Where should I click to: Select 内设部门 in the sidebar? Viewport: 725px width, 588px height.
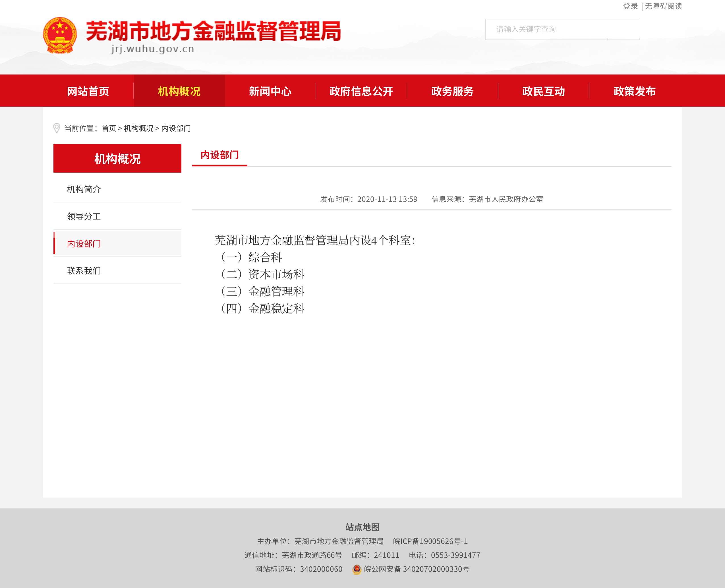pyautogui.click(x=117, y=244)
